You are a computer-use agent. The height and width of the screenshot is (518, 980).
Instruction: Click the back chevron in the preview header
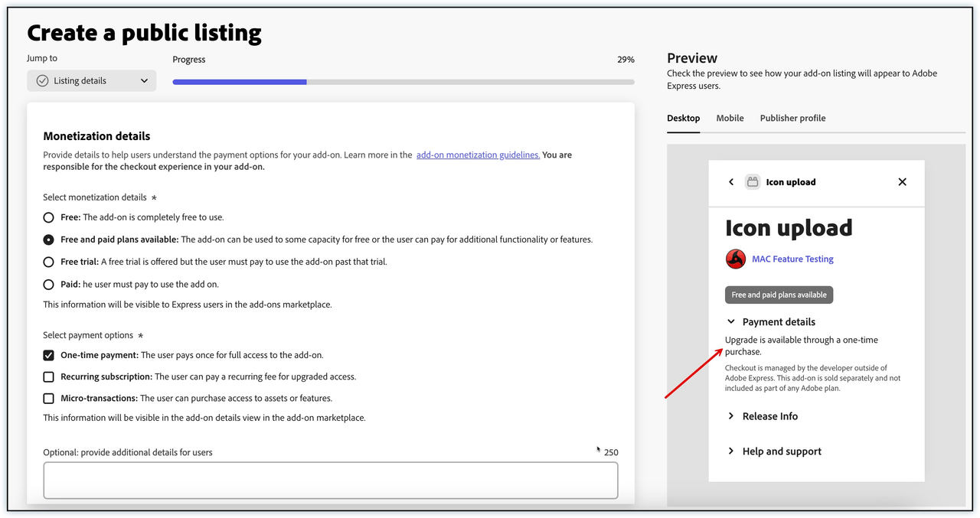pos(731,182)
